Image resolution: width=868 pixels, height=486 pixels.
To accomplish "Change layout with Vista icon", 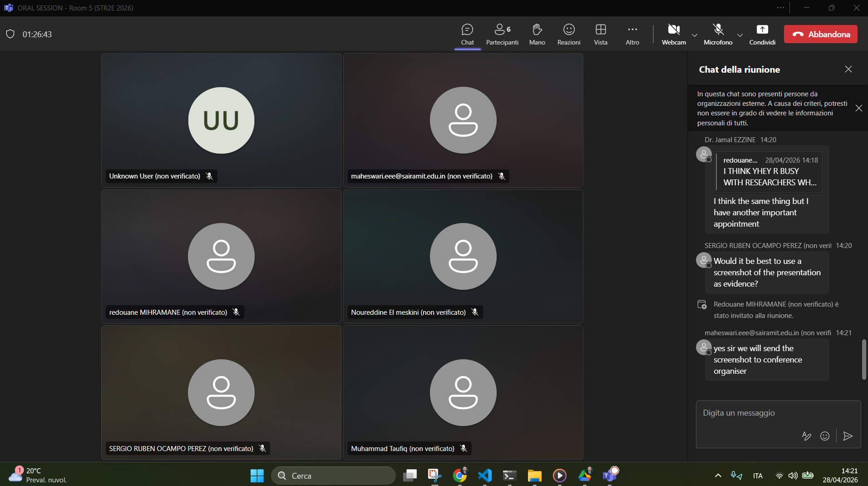I will point(601,35).
